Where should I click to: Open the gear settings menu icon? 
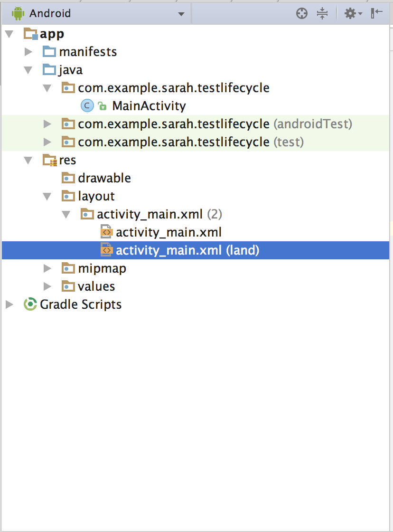click(353, 14)
